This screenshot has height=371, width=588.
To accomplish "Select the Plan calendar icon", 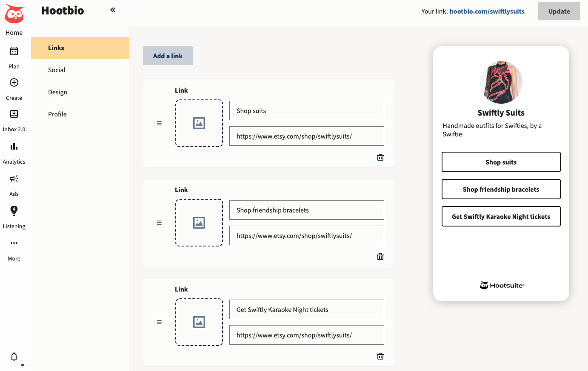I will pos(14,51).
